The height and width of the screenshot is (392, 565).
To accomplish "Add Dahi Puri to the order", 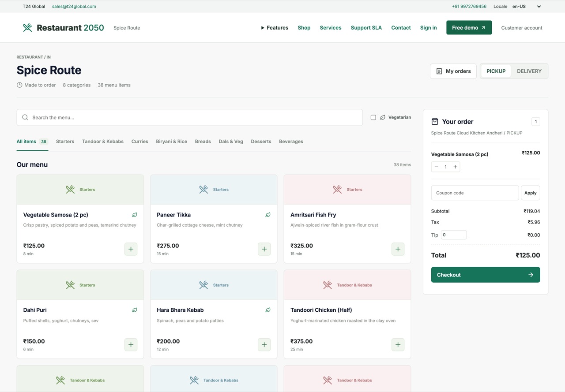I will 131,344.
